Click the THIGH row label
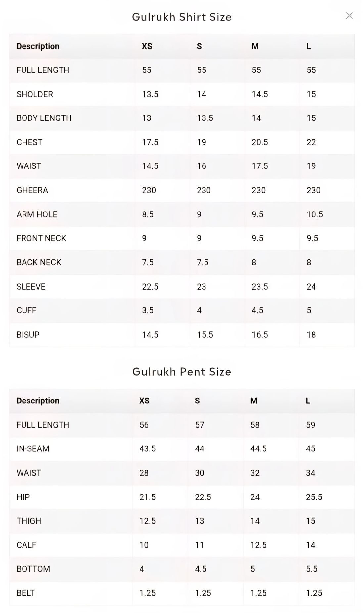Viewport: 364px width, 613px height. (29, 521)
